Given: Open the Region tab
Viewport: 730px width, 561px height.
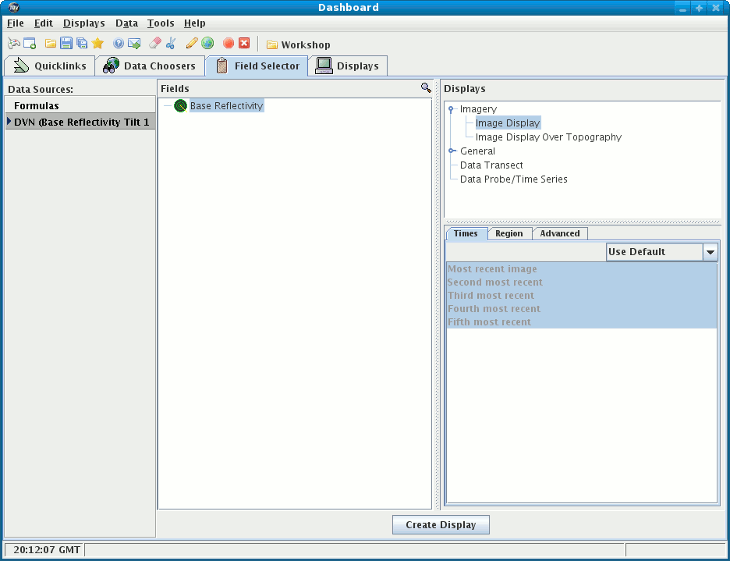Looking at the screenshot, I should pyautogui.click(x=508, y=234).
